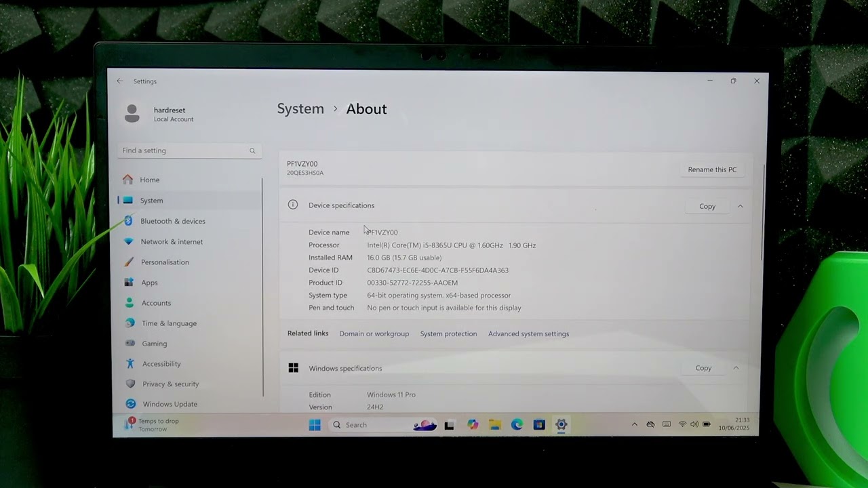Viewport: 868px width, 488px height.
Task: Select System in the sidebar
Action: [x=189, y=201]
